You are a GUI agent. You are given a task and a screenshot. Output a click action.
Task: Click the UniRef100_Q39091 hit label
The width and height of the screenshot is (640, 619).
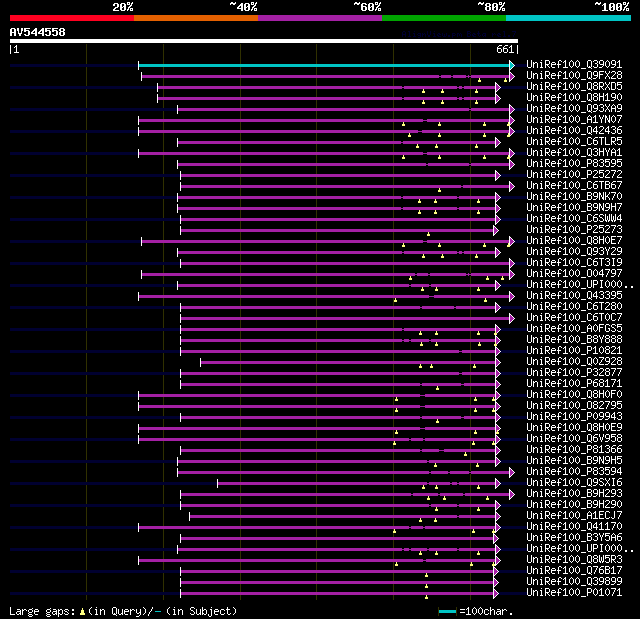[x=574, y=64]
